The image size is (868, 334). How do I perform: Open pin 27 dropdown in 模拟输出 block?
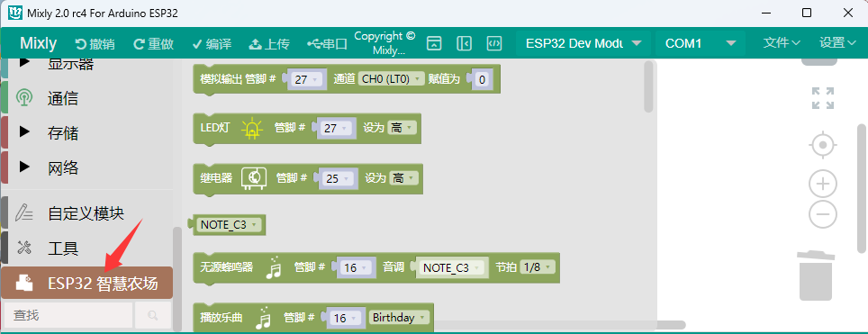[306, 80]
